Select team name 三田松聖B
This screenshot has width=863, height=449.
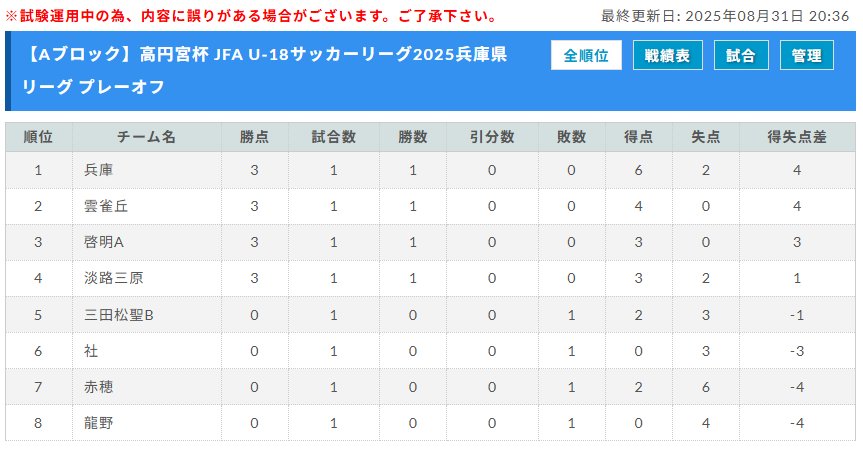point(118,315)
